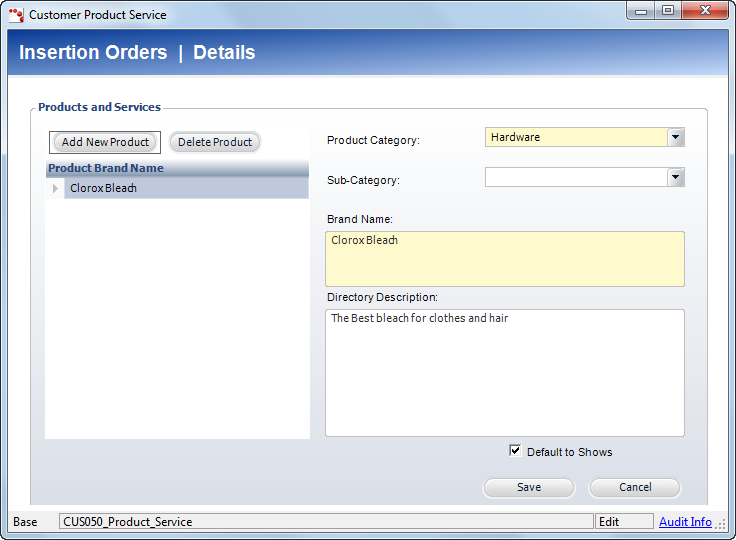Viewport: 736px width, 540px height.
Task: Click the row indicator arrow beside Clorox Bleach
Action: [x=55, y=188]
